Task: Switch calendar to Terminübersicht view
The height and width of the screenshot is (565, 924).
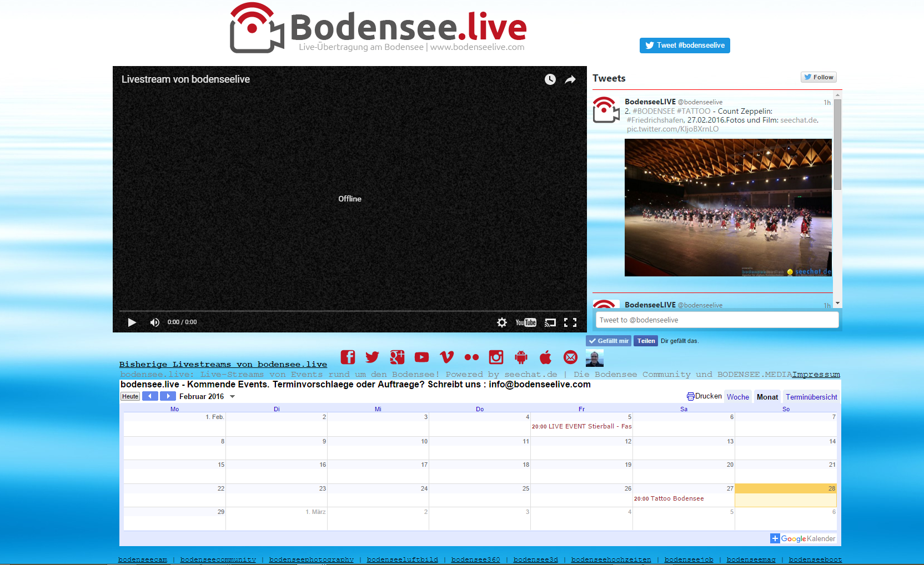Action: 811,397
